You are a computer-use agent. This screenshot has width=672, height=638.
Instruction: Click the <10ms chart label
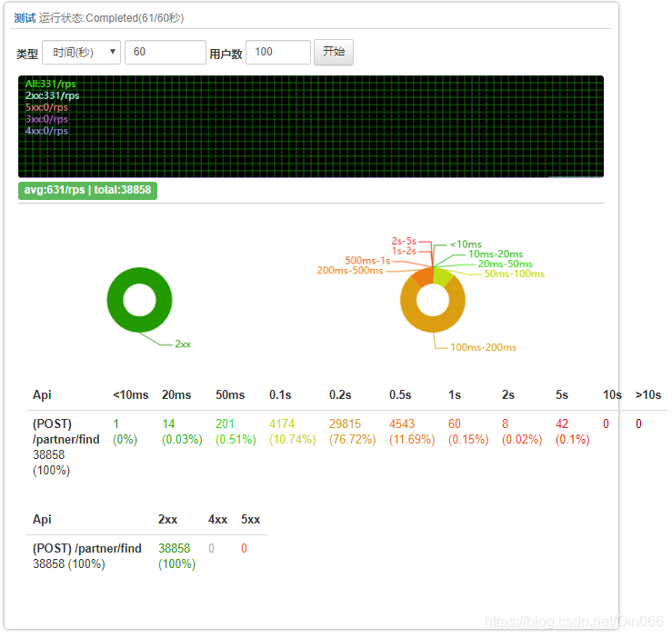pyautogui.click(x=466, y=244)
